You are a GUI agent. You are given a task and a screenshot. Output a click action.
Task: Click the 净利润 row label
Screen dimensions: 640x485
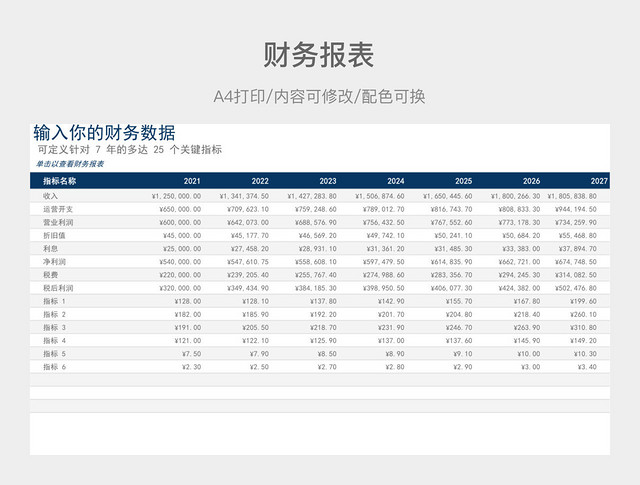point(54,262)
